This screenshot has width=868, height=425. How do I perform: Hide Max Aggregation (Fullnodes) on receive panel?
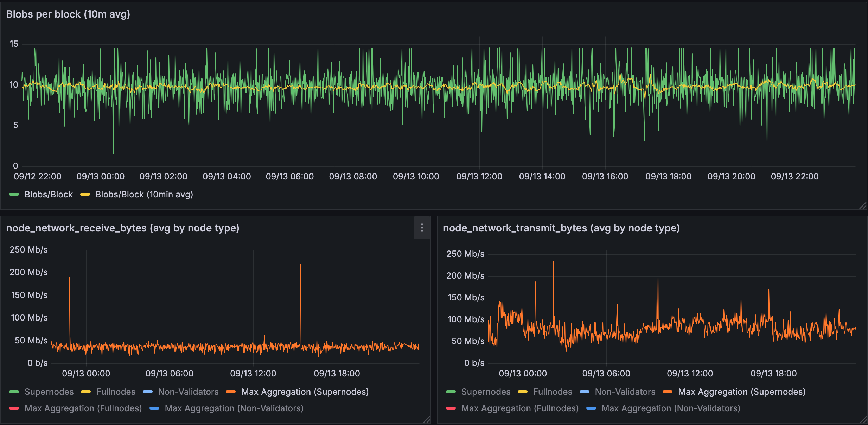click(83, 408)
